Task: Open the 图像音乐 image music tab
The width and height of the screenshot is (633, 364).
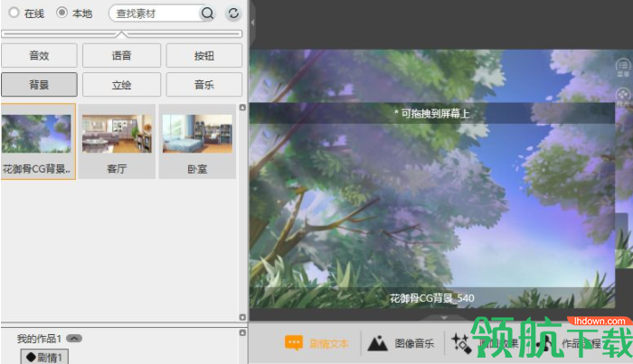Action: pyautogui.click(x=402, y=343)
